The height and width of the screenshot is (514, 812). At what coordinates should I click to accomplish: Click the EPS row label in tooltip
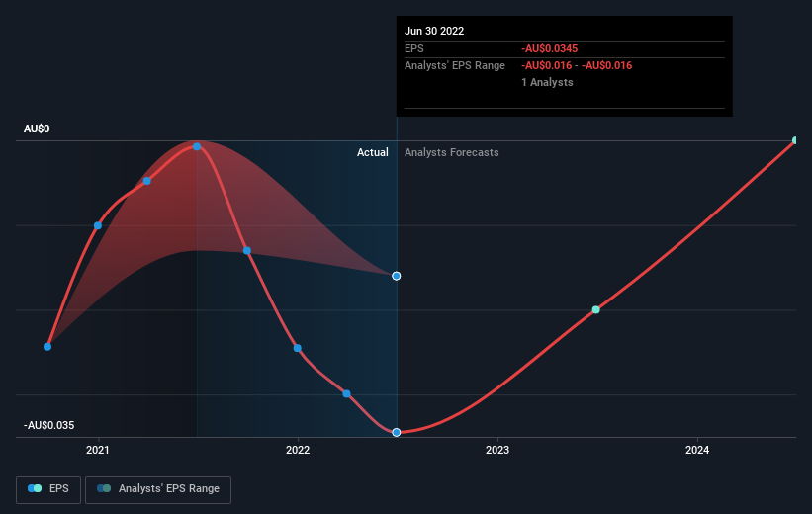(x=414, y=48)
